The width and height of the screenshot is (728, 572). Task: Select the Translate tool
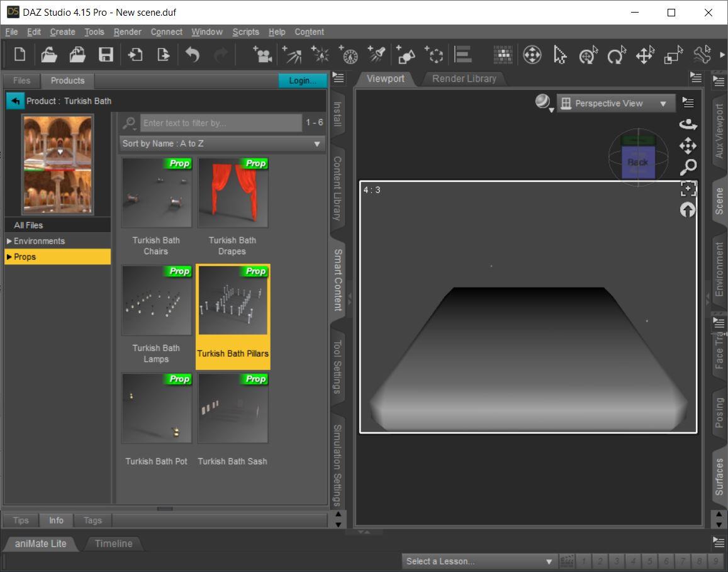pyautogui.click(x=645, y=55)
